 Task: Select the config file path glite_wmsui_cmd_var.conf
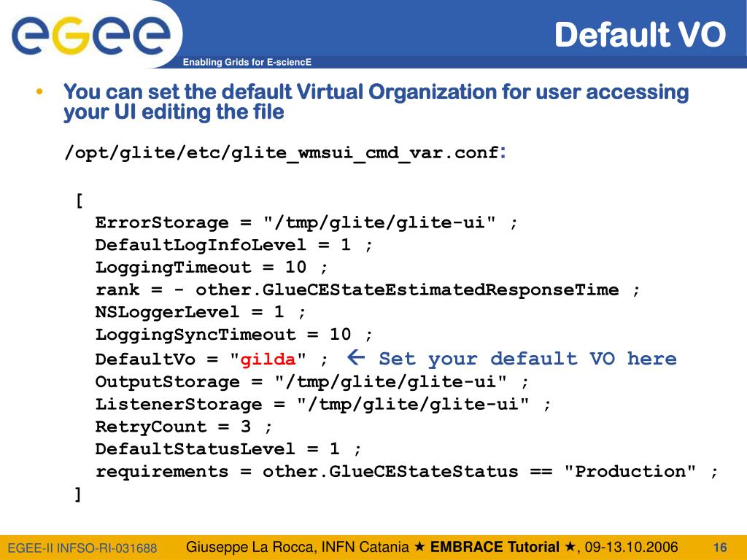(x=285, y=153)
